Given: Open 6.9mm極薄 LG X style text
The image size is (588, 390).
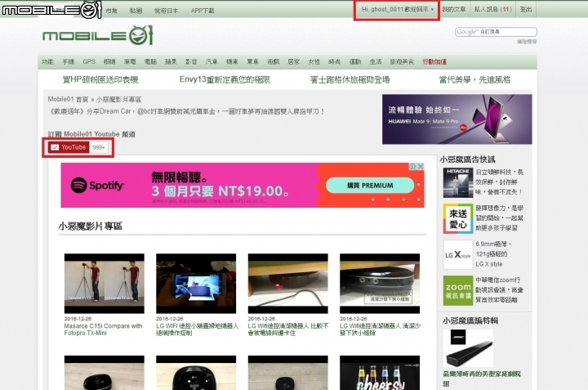Looking at the screenshot, I should (x=493, y=254).
